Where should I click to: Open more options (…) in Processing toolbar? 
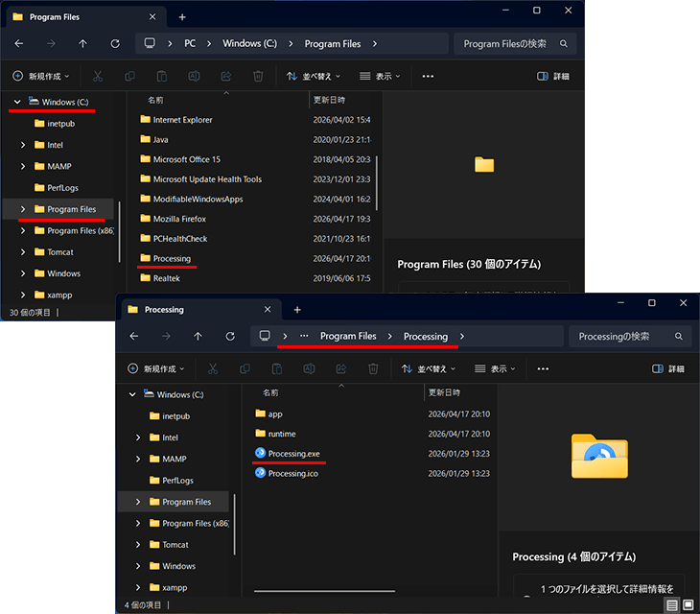(543, 368)
